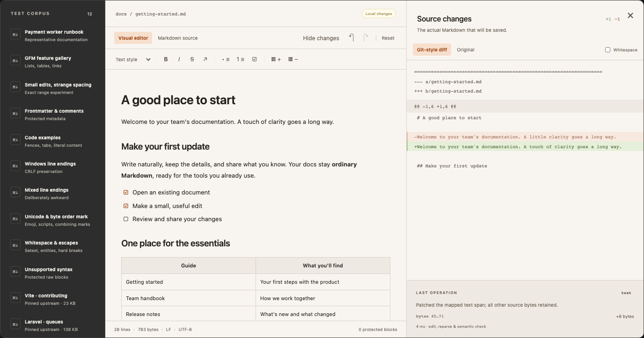
Task: Open the Frontmatter & comments document
Action: point(52,115)
